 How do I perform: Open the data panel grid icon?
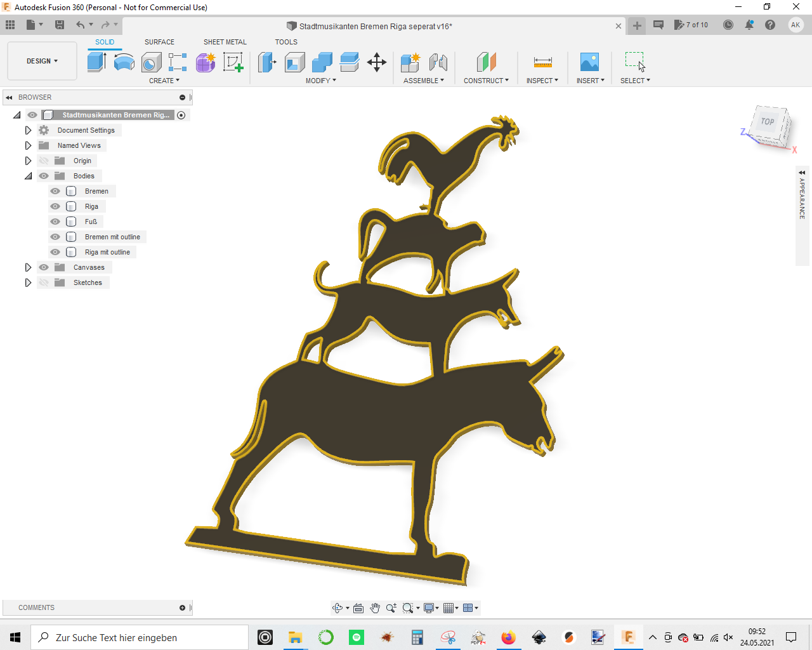[10, 25]
